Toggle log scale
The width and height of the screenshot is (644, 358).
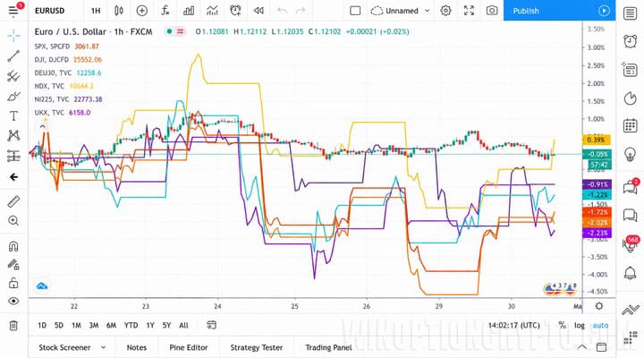(579, 325)
